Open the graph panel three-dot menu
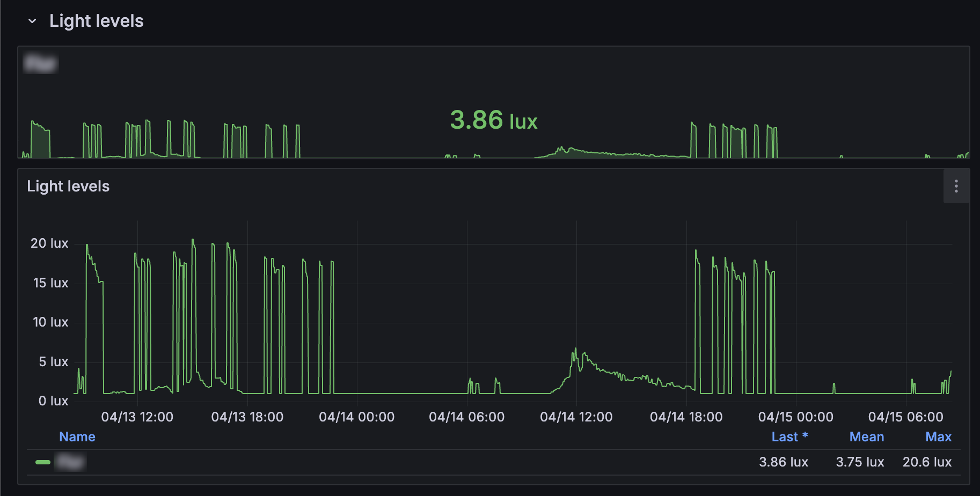This screenshot has height=496, width=980. (x=956, y=186)
